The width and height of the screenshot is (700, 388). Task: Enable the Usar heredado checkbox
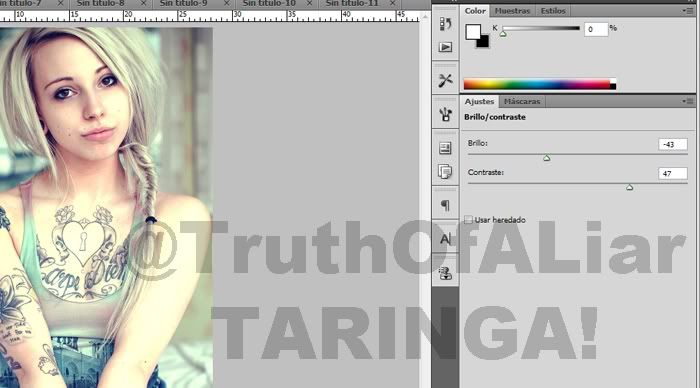point(468,220)
